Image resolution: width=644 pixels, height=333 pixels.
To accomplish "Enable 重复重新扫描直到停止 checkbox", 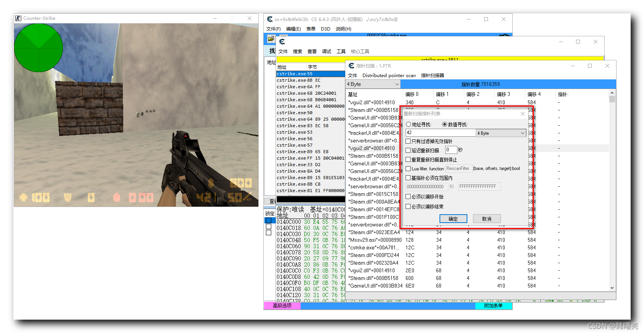I will [408, 160].
